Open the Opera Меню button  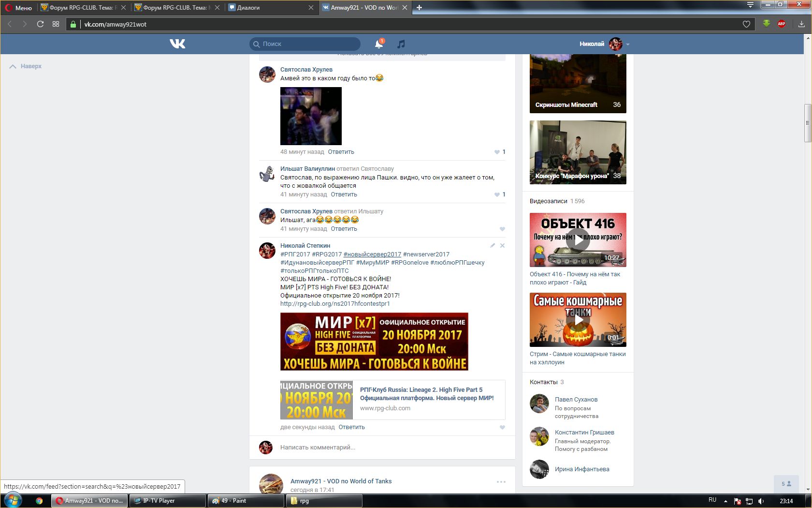[x=18, y=7]
